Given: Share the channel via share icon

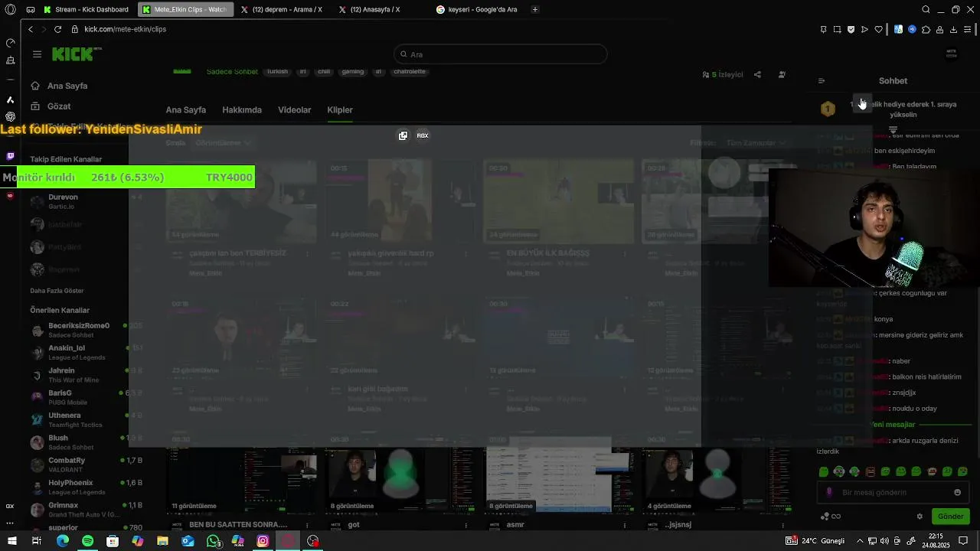Looking at the screenshot, I should tap(757, 74).
